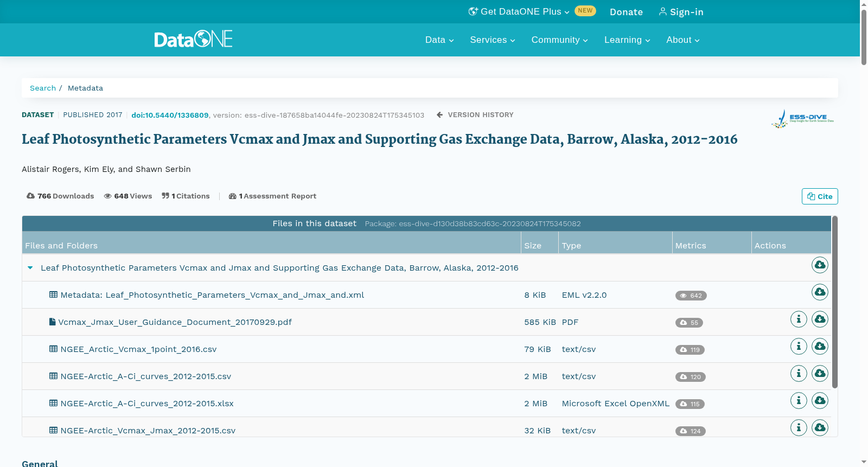Click the DataONE logo
Screen dimensions: 868x467
click(193, 39)
